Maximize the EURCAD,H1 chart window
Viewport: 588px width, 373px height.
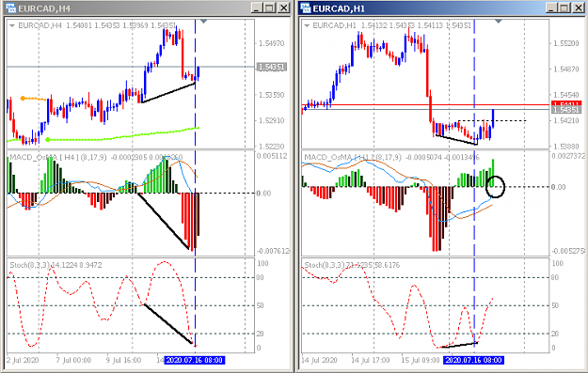(x=564, y=8)
